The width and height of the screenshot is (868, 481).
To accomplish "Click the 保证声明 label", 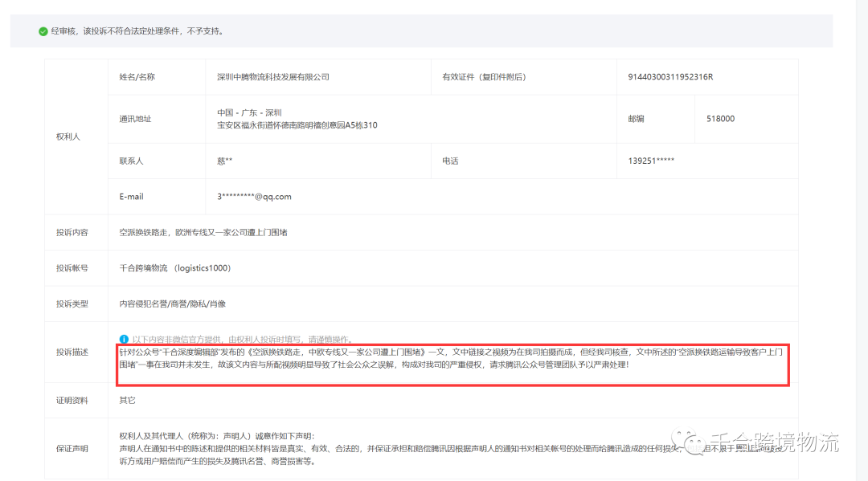I will pyautogui.click(x=72, y=448).
